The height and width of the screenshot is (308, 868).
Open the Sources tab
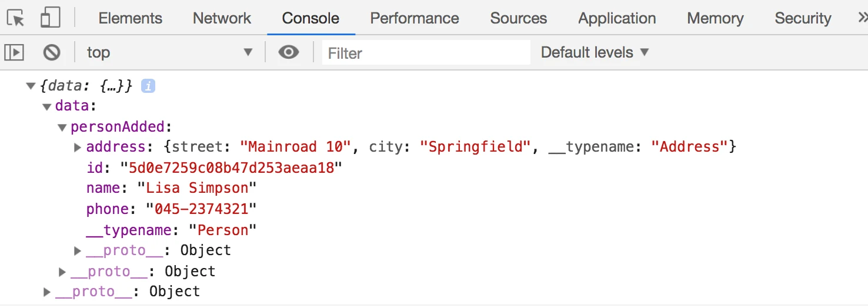pyautogui.click(x=519, y=18)
